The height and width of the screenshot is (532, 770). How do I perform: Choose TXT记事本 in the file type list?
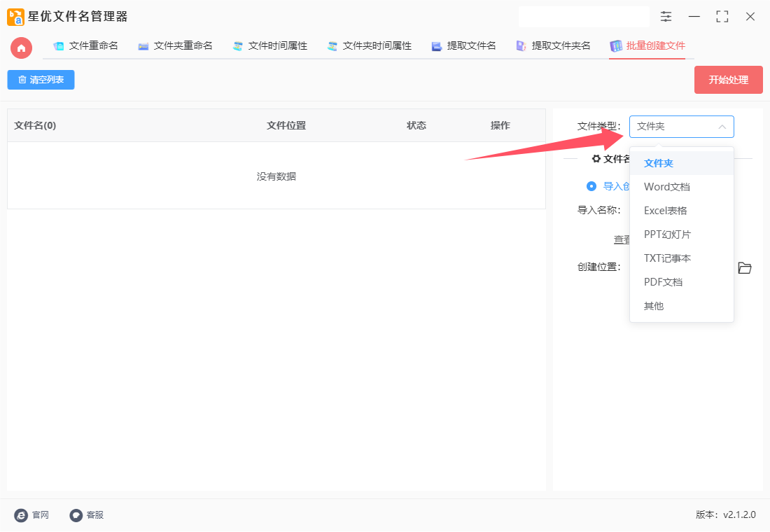(x=682, y=258)
